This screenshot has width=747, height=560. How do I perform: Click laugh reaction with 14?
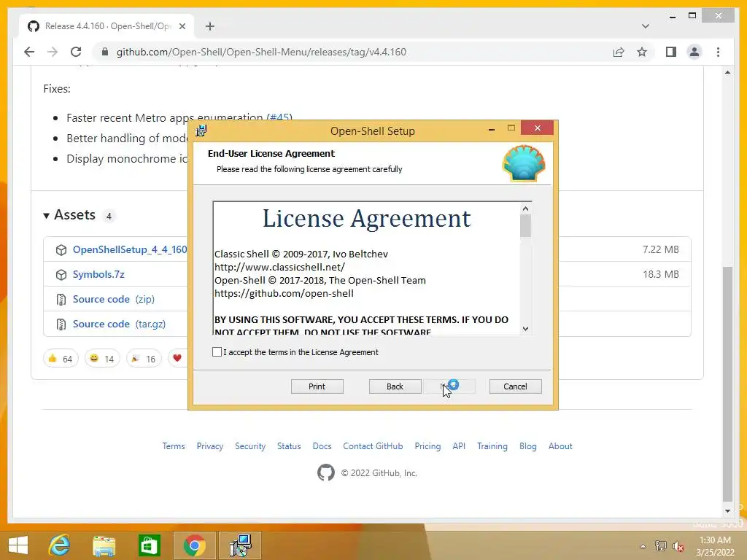[102, 359]
